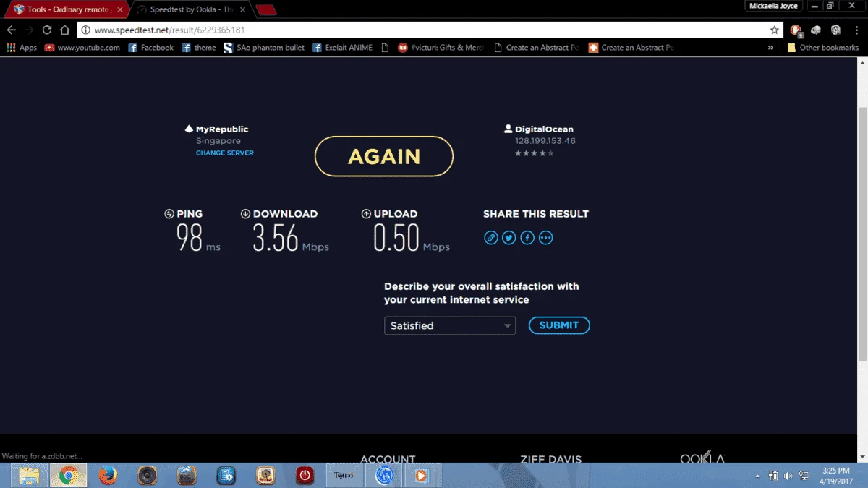Show hidden system tray icons
Image resolution: width=868 pixels, height=488 pixels.
coord(757,476)
